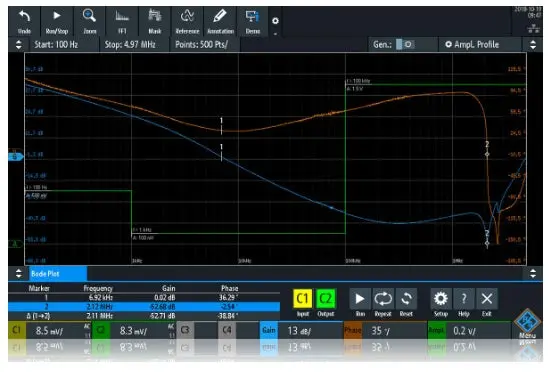Click the Exit X button
Screen dimensions: 549x373
[x=487, y=299]
